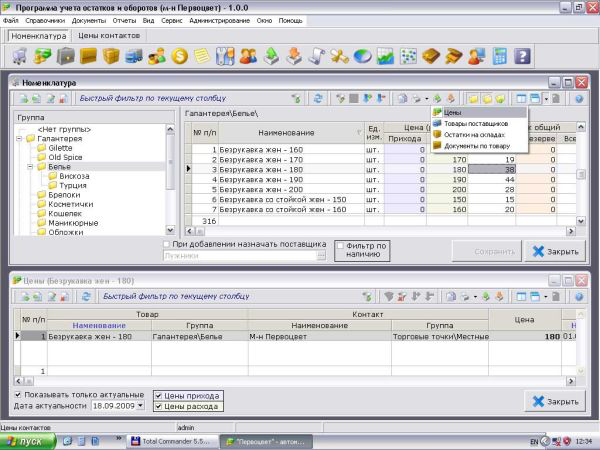Viewport: 600px width, 450px height.
Task: Click the question mark help icon in main toolbar
Action: [522, 57]
